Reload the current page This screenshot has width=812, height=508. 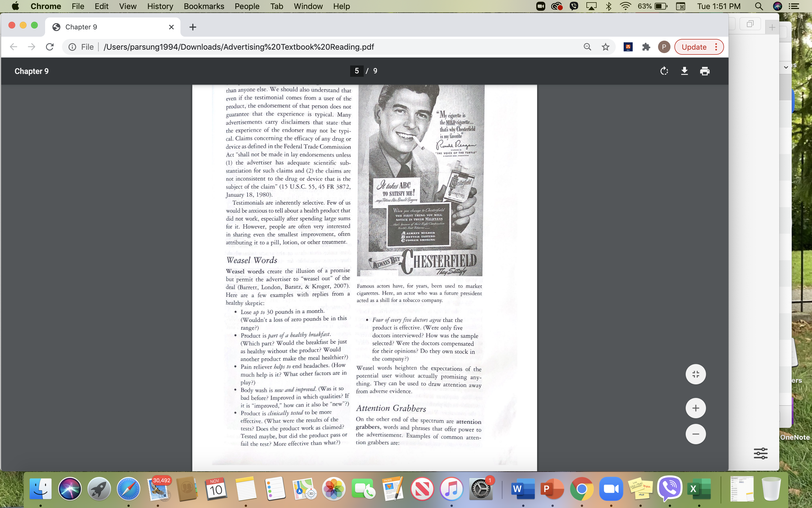50,47
